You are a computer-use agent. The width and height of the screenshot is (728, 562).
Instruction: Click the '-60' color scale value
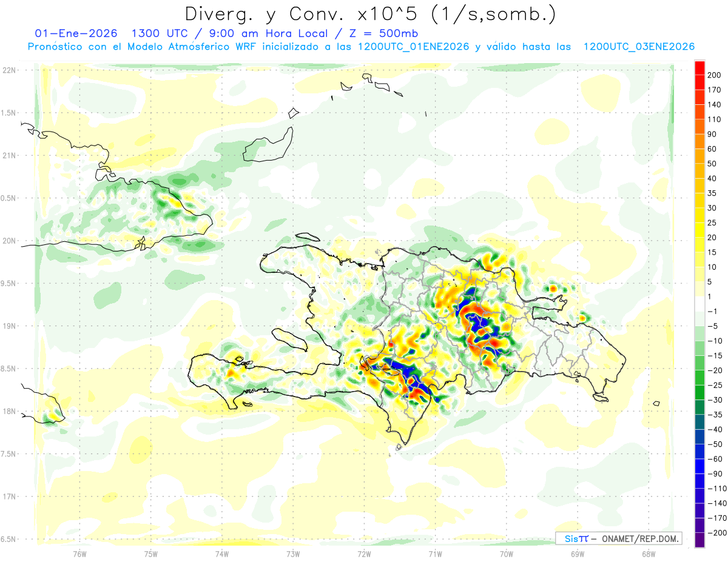[715, 460]
